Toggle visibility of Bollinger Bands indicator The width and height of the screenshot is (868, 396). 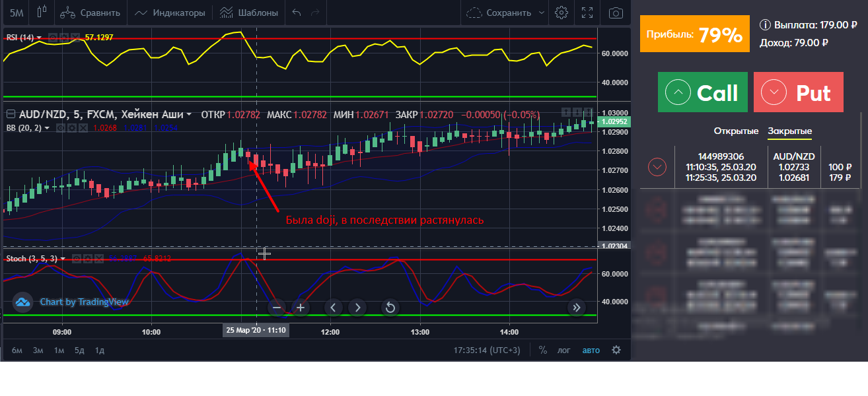coord(61,127)
